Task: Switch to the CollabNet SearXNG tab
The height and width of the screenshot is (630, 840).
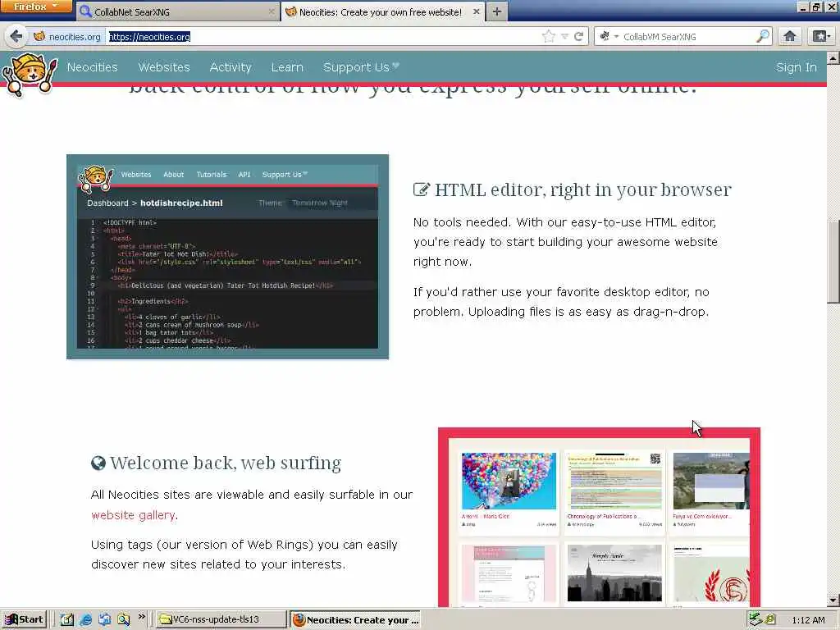Action: [177, 11]
